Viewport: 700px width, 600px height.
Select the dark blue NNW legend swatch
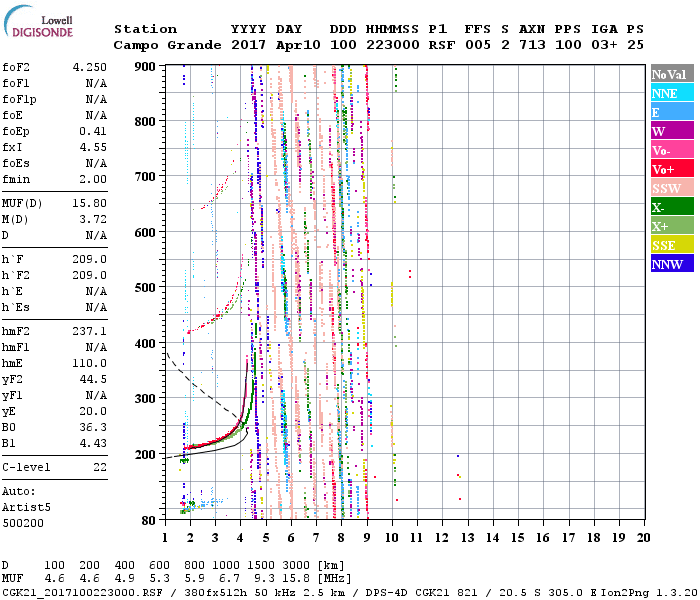[672, 264]
